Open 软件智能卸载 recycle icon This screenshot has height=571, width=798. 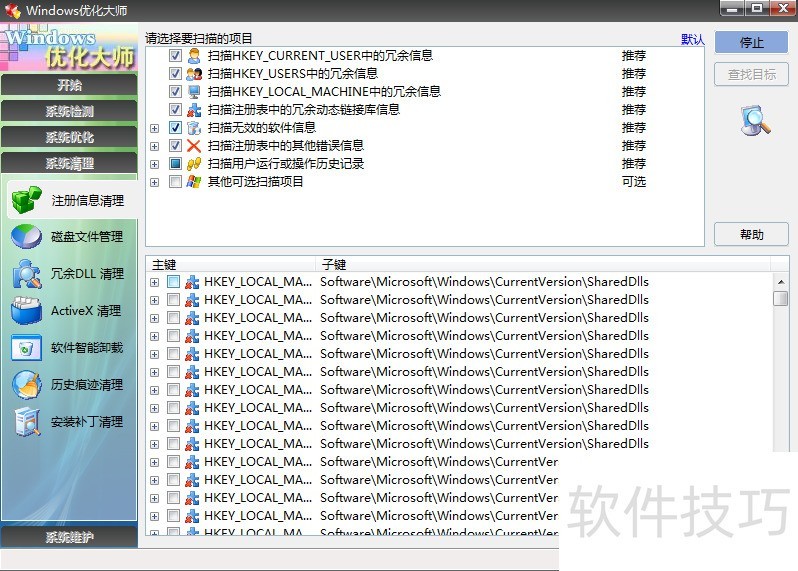coord(26,348)
